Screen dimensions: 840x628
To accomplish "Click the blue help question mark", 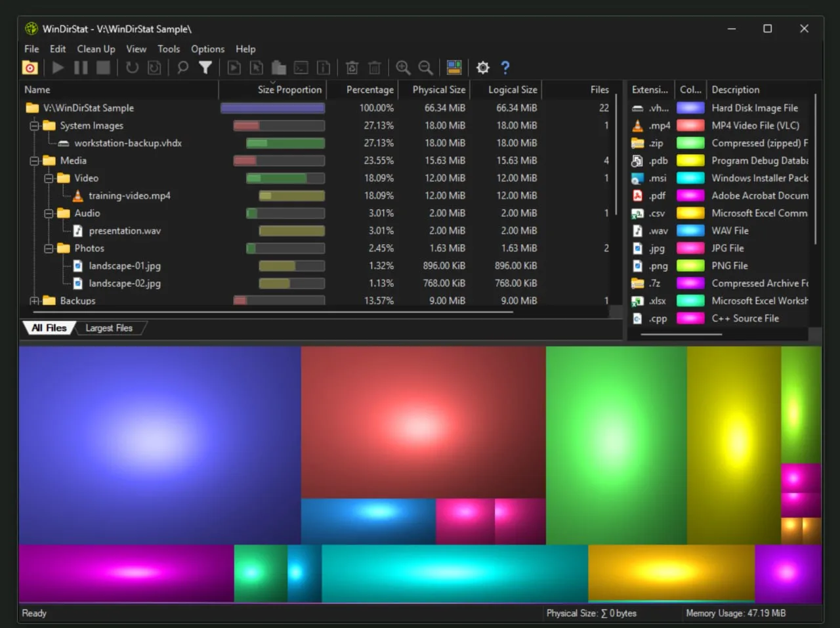I will 505,68.
